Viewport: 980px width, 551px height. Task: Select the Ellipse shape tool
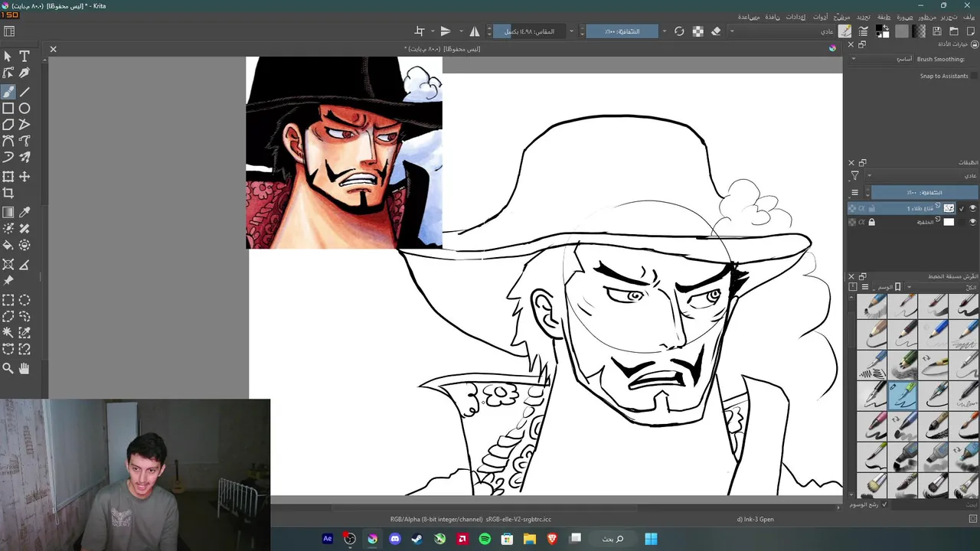pyautogui.click(x=24, y=108)
